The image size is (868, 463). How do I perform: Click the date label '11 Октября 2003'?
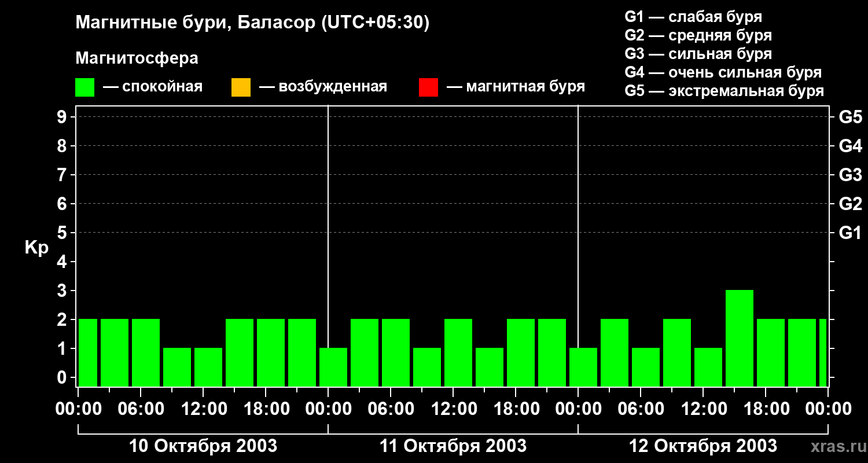coord(453,446)
